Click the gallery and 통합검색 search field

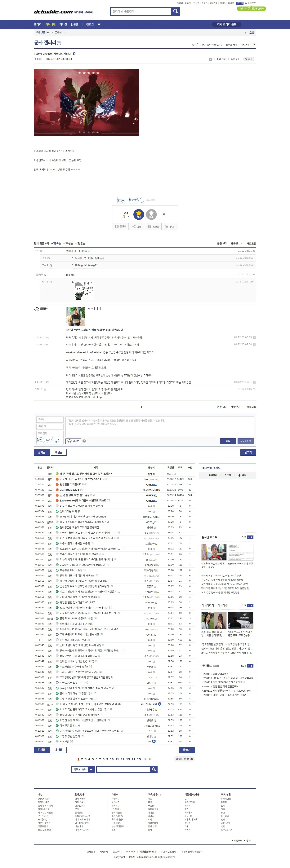pos(141,11)
